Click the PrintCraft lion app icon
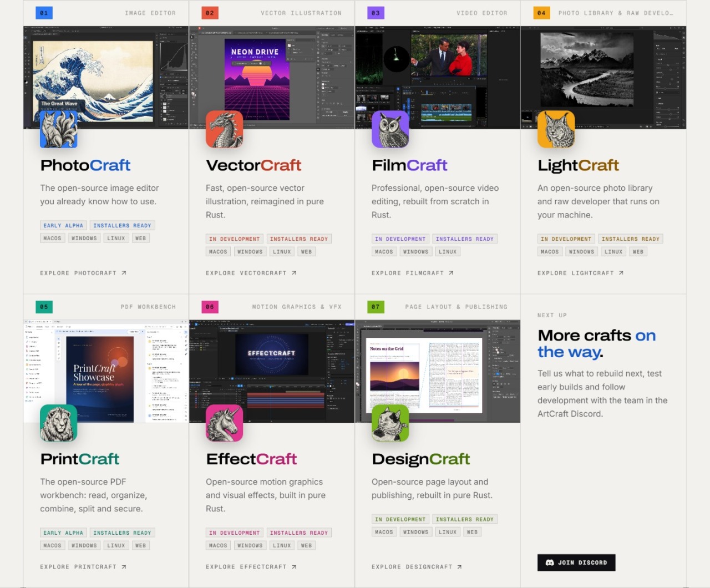This screenshot has height=588, width=710. [58, 423]
